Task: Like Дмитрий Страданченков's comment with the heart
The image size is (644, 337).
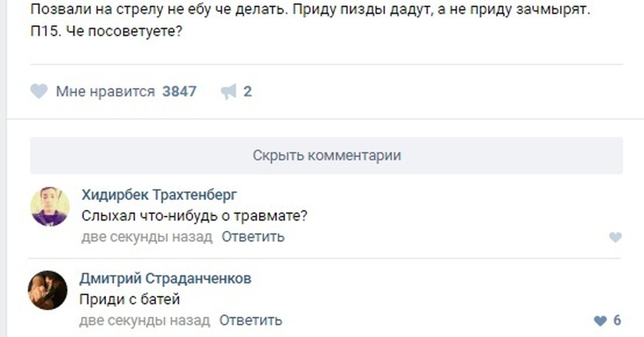Action: tap(601, 321)
